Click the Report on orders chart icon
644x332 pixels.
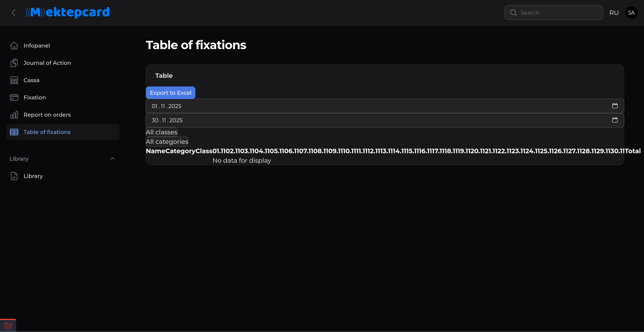pos(14,115)
